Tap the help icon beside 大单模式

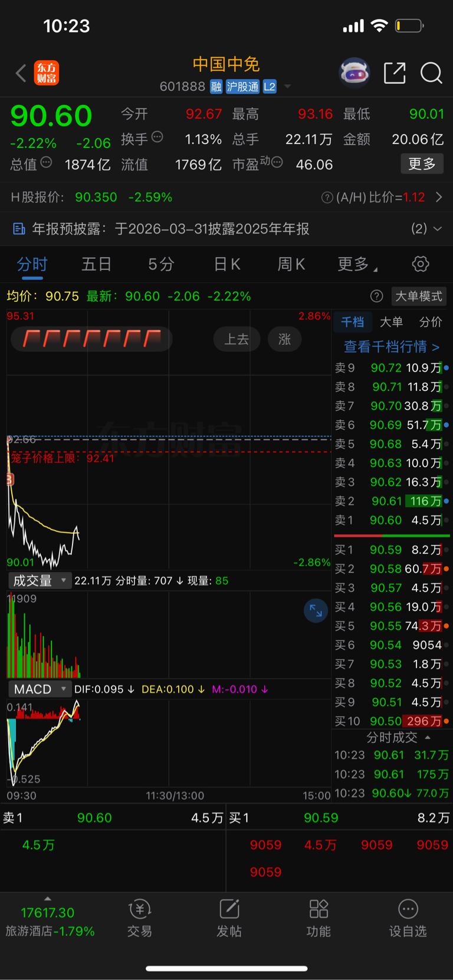click(376, 296)
